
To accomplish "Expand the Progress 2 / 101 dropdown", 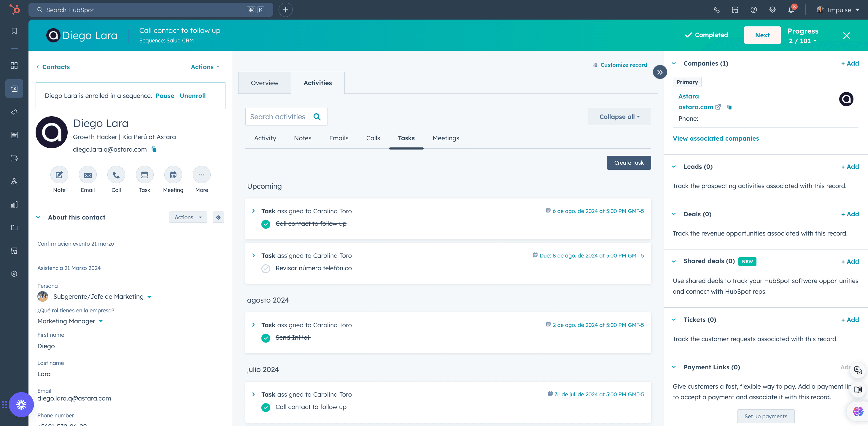I will click(x=803, y=41).
